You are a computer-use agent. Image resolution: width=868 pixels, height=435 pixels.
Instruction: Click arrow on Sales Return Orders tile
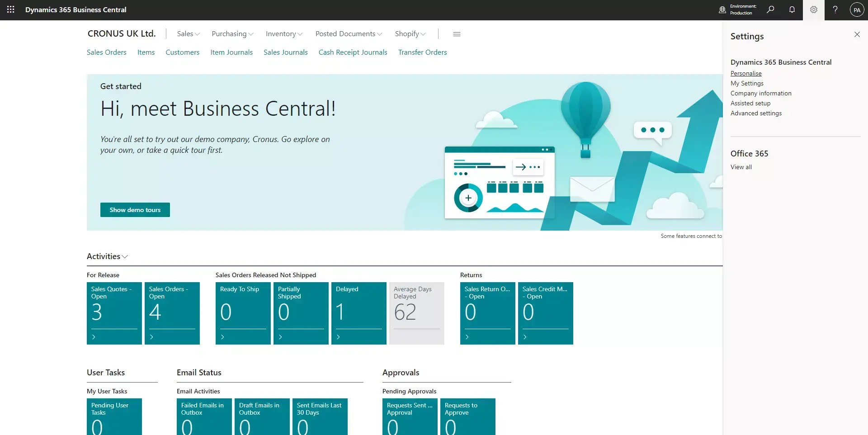(467, 337)
